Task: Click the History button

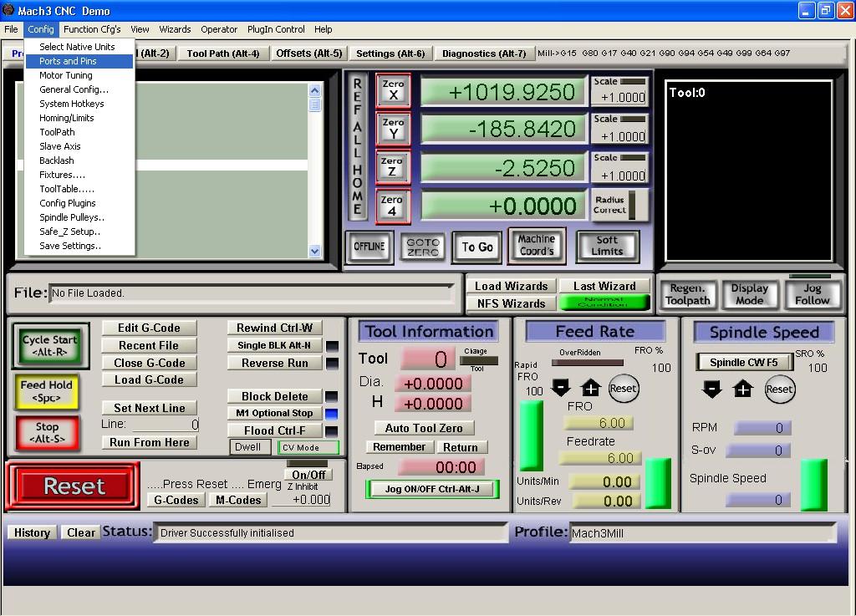Action: click(32, 532)
